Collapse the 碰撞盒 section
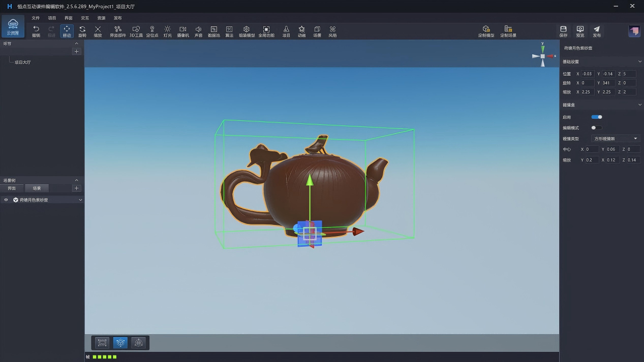 point(640,105)
